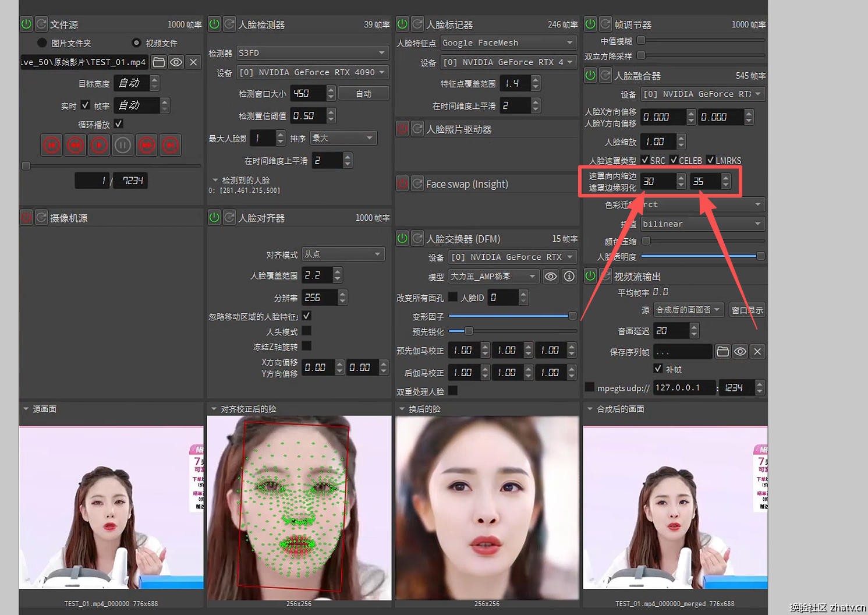Enable the 人头模式 checkbox
868x615 pixels.
pyautogui.click(x=307, y=331)
